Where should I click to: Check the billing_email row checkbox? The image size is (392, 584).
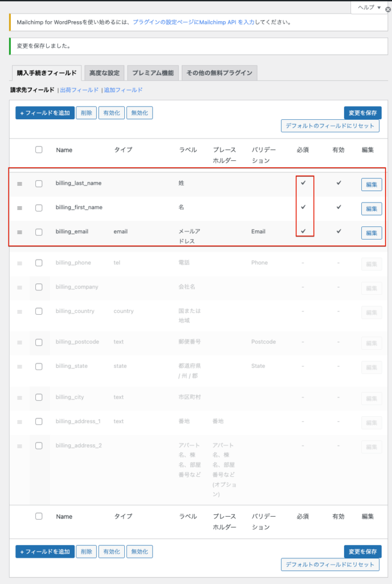pyautogui.click(x=39, y=232)
